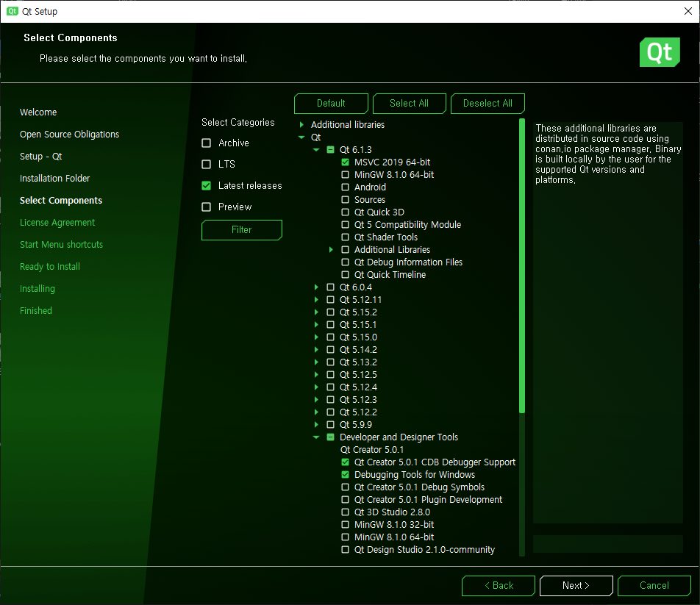Check the Qt Quick 3D component
700x605 pixels.
pos(345,212)
